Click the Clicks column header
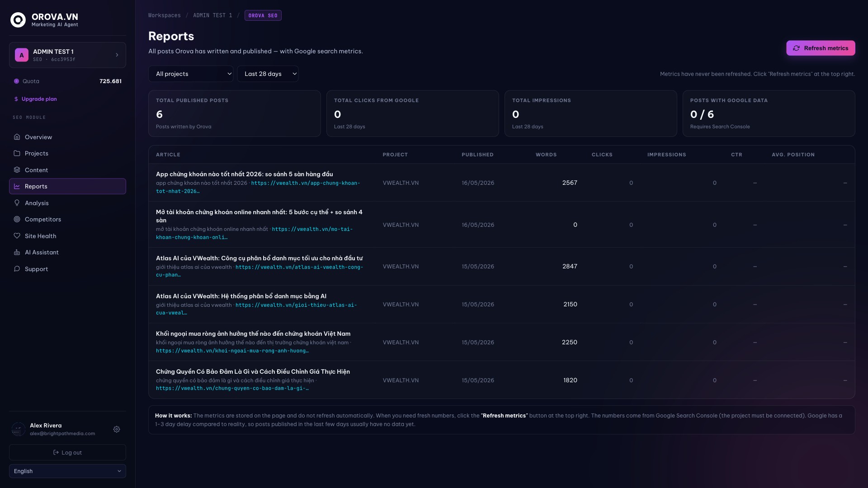 click(602, 155)
